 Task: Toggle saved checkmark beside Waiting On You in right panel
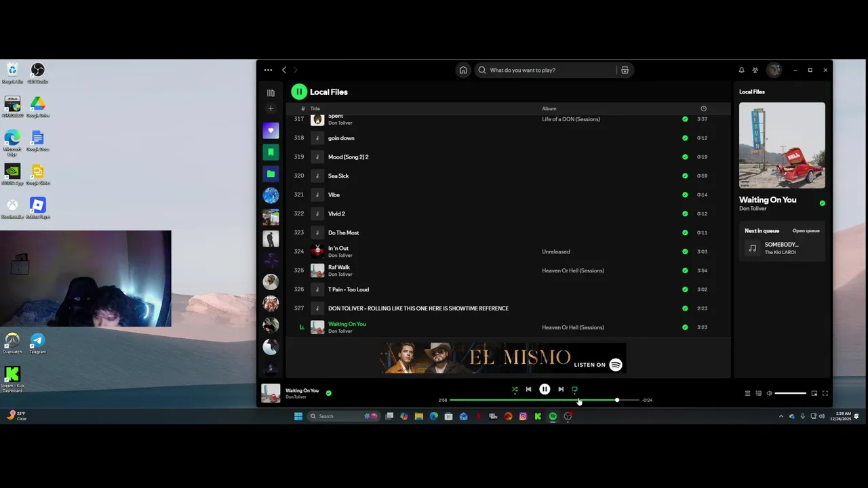pos(823,203)
